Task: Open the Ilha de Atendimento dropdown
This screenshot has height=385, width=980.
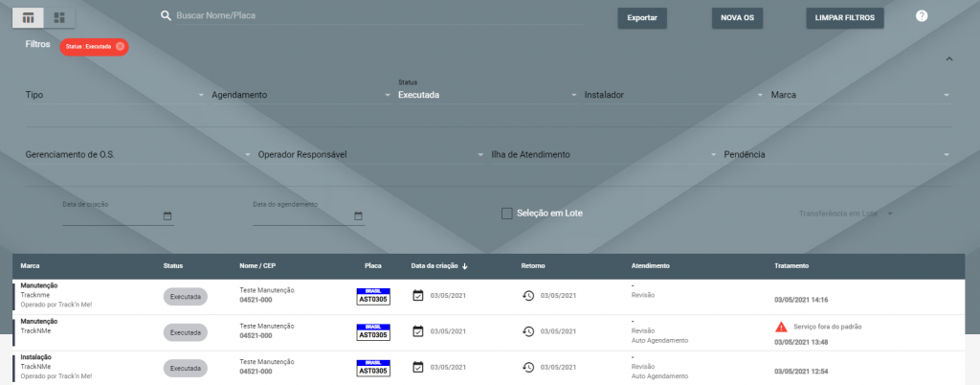Action: 605,154
